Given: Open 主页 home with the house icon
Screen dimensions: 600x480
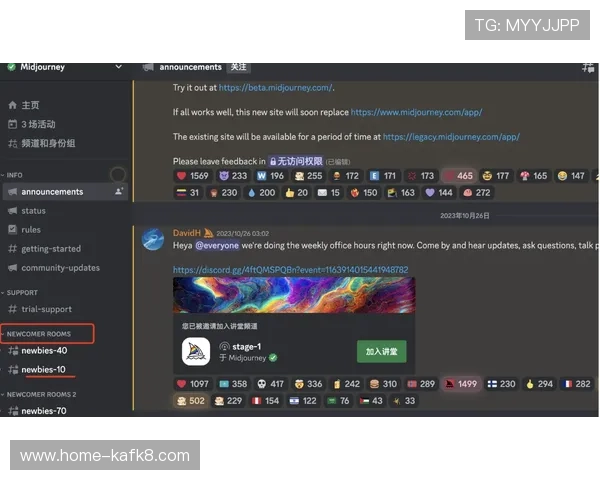Looking at the screenshot, I should click(31, 105).
